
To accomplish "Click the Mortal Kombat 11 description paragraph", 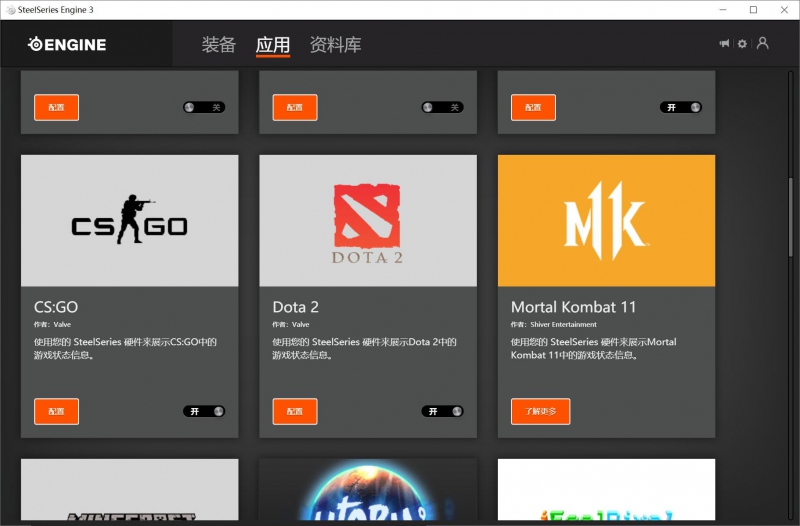I will (x=594, y=348).
